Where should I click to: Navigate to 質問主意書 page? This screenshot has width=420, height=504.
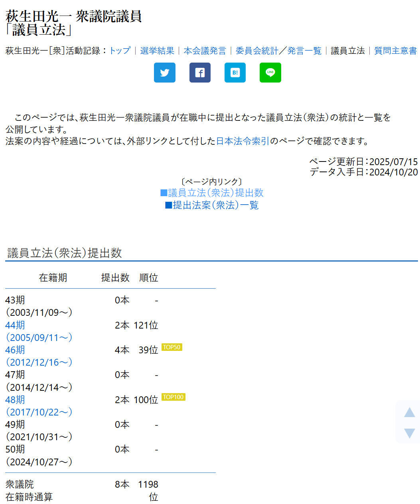(x=395, y=51)
